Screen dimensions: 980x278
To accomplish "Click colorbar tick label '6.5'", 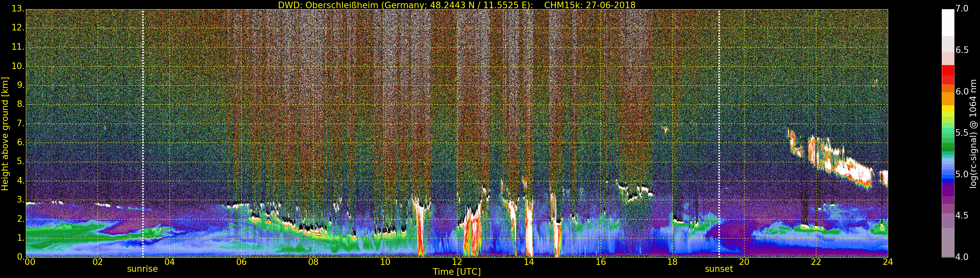I will (962, 50).
